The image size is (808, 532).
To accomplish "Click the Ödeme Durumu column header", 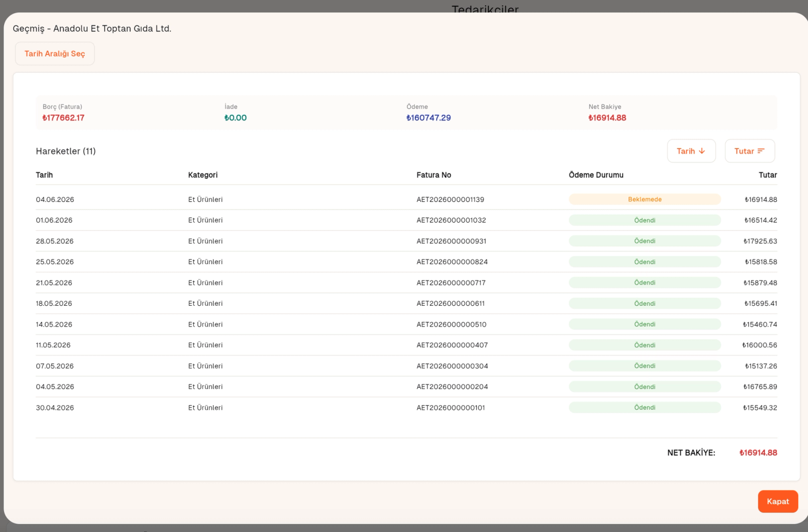I will (596, 175).
